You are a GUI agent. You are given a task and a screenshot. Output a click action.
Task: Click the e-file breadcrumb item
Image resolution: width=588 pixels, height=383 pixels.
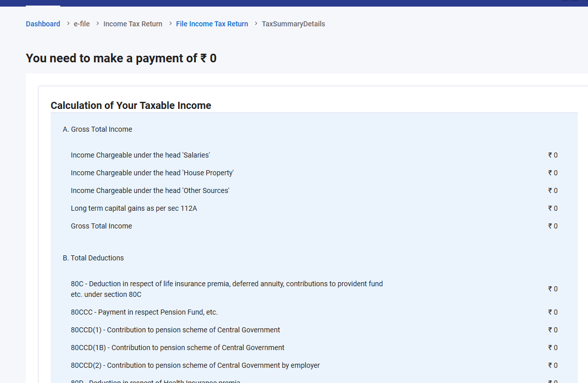coord(81,24)
